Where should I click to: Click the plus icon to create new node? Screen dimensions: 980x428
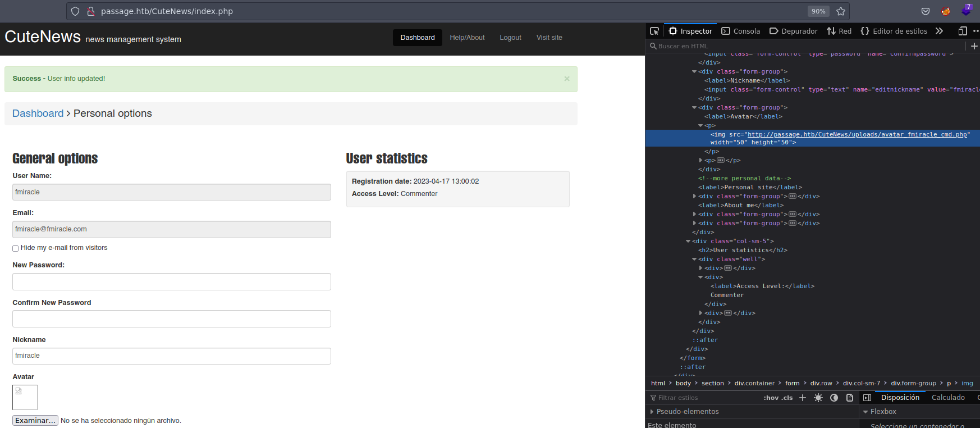click(974, 46)
